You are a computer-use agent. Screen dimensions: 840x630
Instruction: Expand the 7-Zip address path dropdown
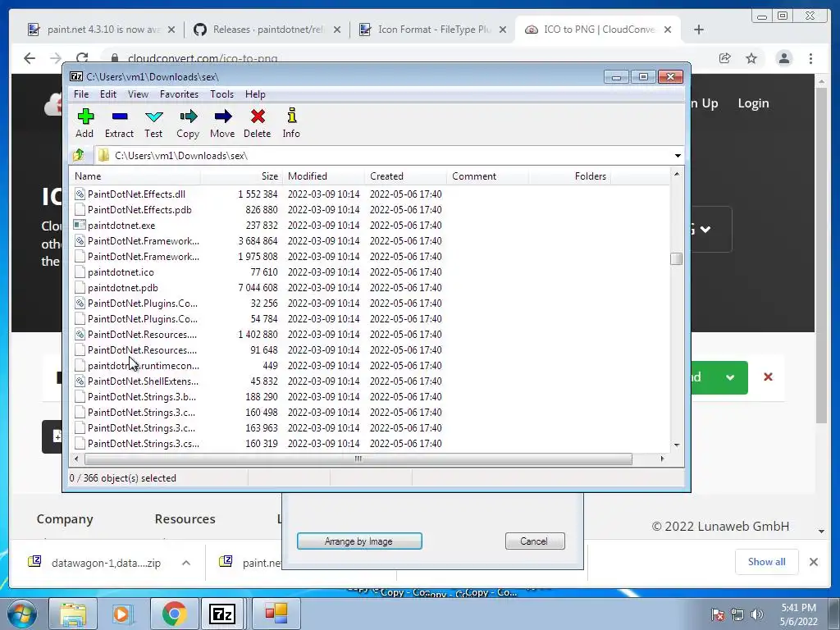click(678, 155)
